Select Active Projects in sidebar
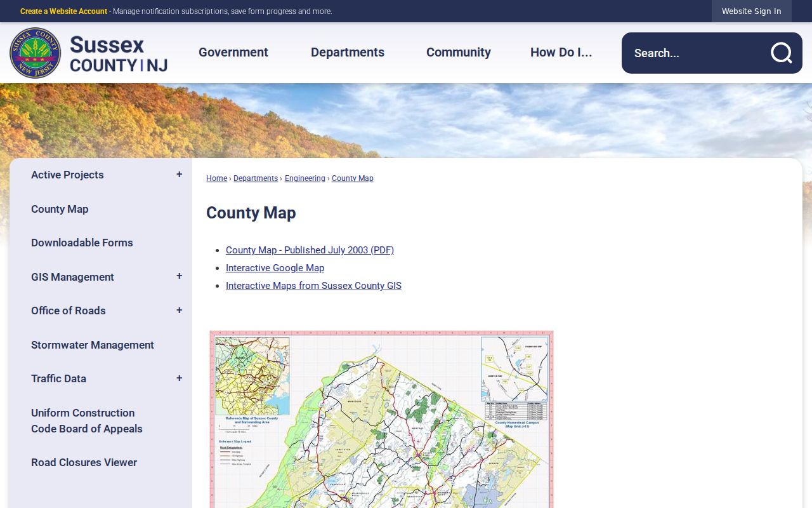 click(x=67, y=175)
